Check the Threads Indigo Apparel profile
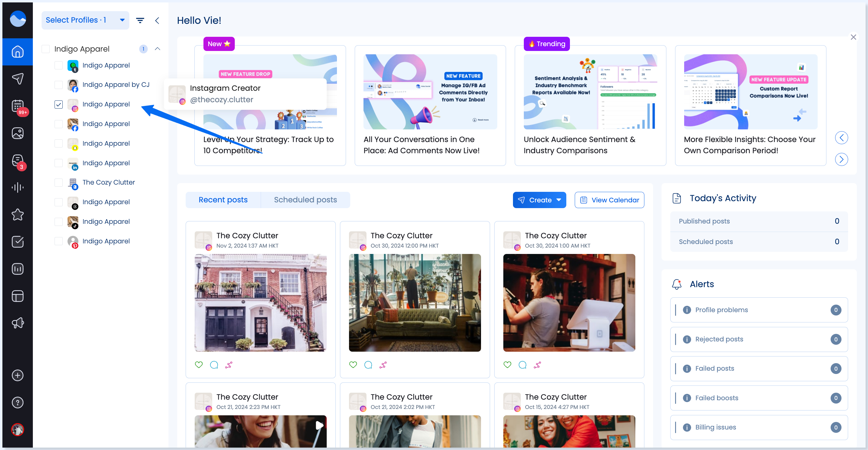The height and width of the screenshot is (450, 868). coord(59,202)
